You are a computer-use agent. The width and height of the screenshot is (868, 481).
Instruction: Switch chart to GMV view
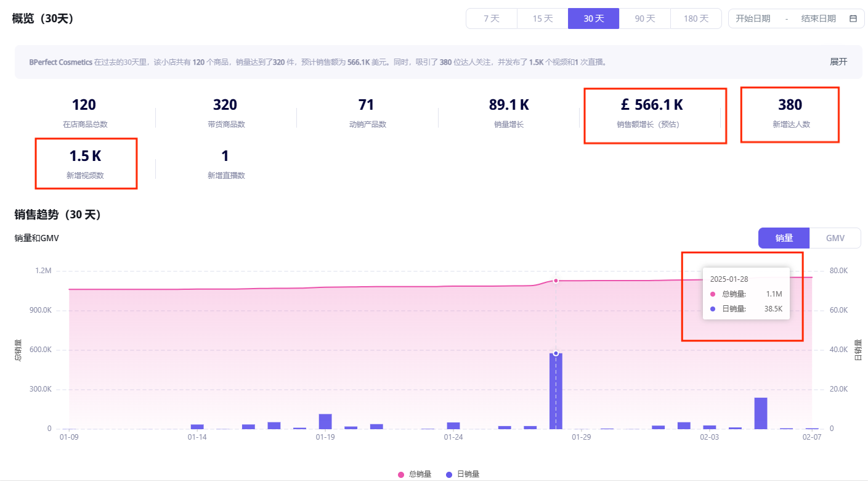click(835, 238)
